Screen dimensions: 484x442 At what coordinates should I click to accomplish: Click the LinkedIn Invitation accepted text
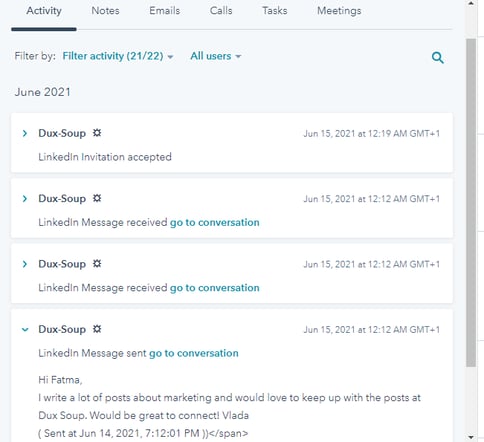(x=105, y=157)
